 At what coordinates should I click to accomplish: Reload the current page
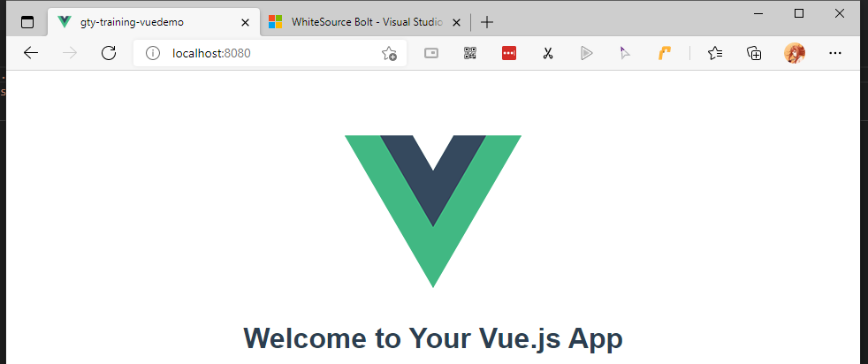click(x=109, y=53)
